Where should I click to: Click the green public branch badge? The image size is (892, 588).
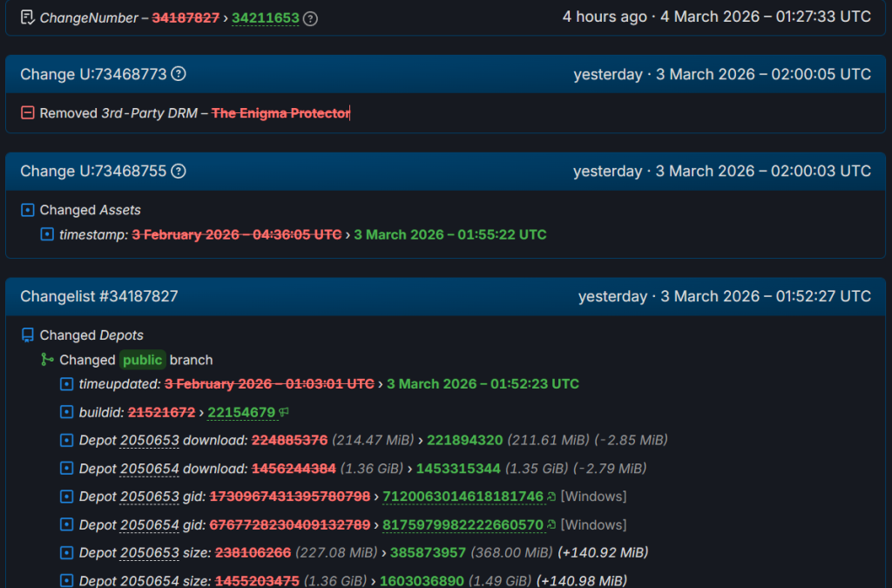pos(142,360)
